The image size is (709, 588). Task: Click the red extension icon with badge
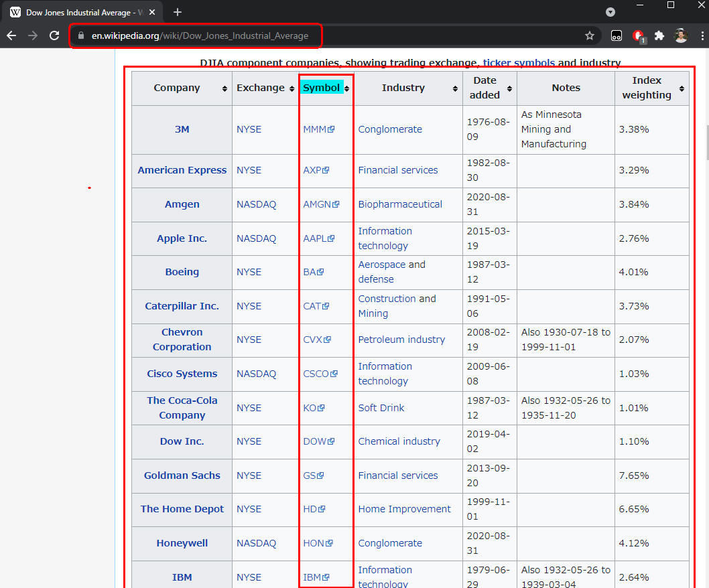click(x=639, y=35)
